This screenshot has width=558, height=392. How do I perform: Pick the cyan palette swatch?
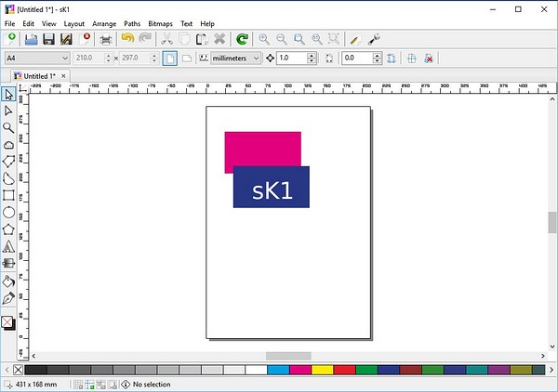(x=278, y=370)
